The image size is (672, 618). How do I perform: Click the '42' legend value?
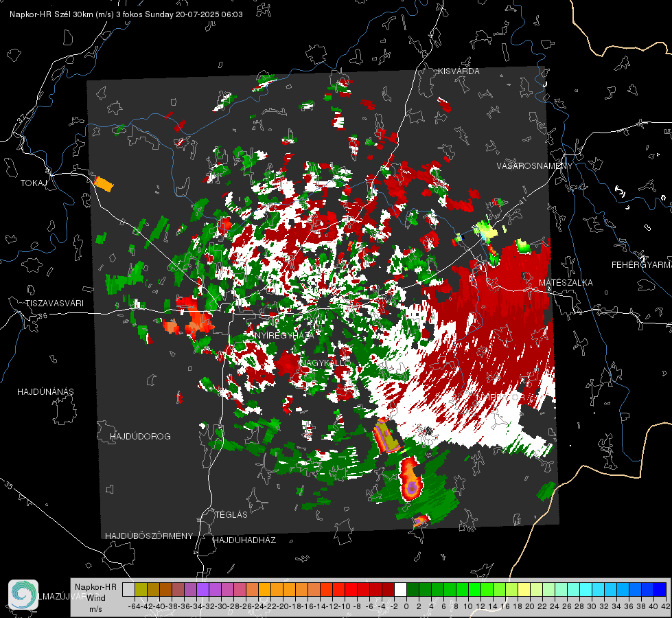tap(665, 606)
